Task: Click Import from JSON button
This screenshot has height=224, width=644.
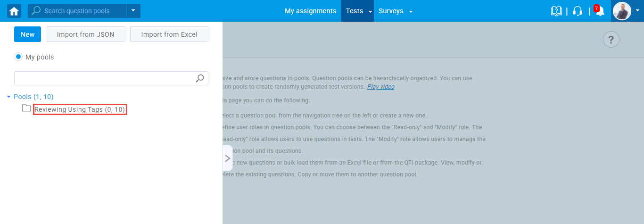Action: [x=85, y=34]
